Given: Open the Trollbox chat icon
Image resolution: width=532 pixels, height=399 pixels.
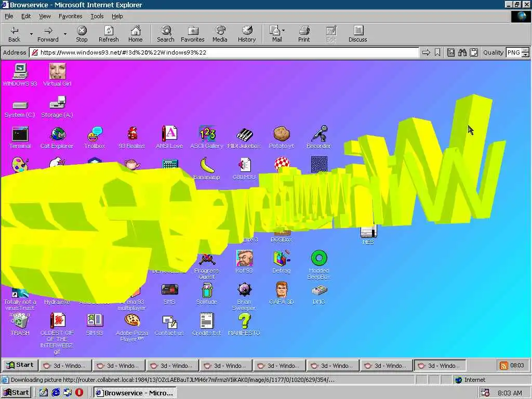Looking at the screenshot, I should point(95,138).
